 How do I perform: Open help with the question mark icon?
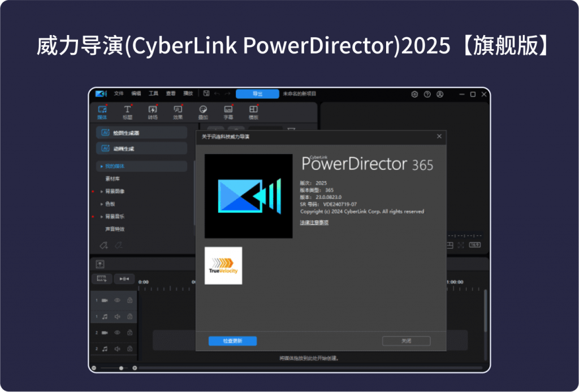pos(427,94)
